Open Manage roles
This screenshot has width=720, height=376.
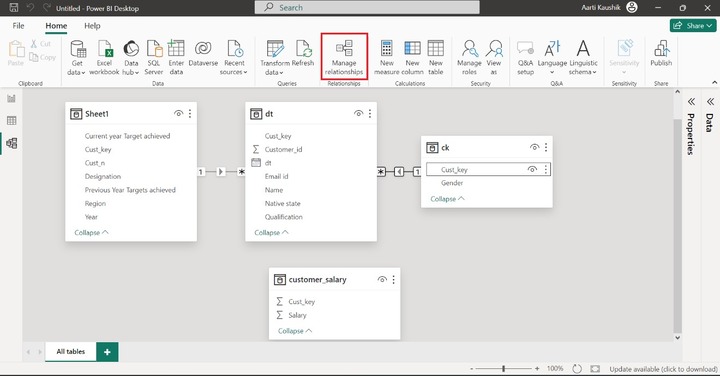point(469,58)
